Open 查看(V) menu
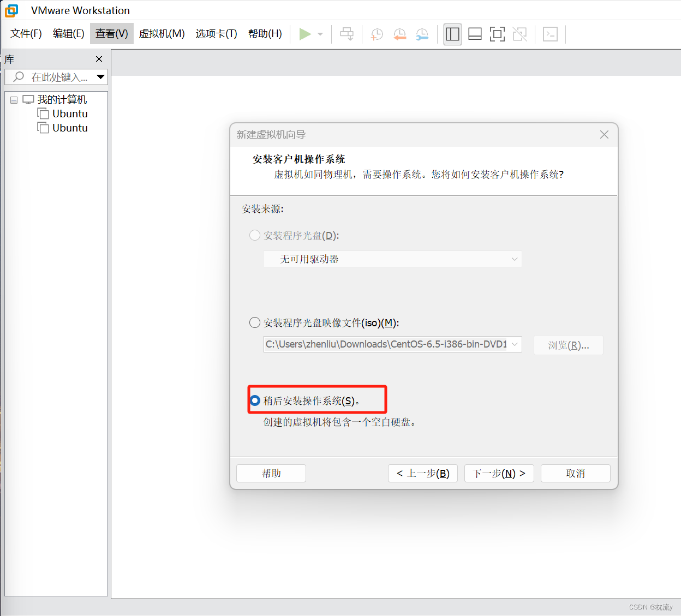Screen dimensions: 681x616 click(x=112, y=34)
